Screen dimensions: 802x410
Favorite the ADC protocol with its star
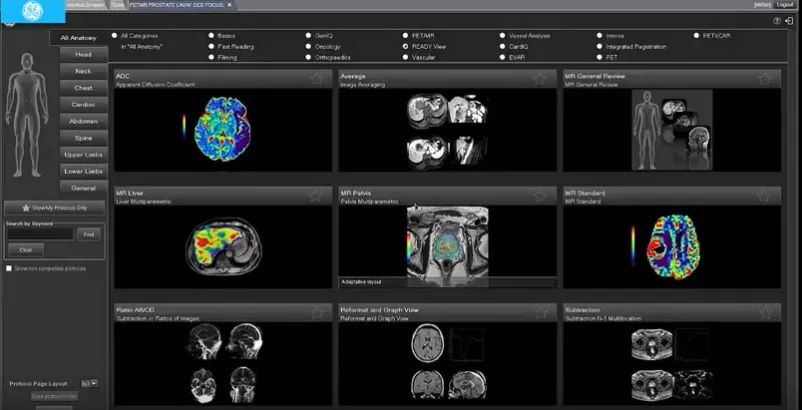click(x=317, y=79)
